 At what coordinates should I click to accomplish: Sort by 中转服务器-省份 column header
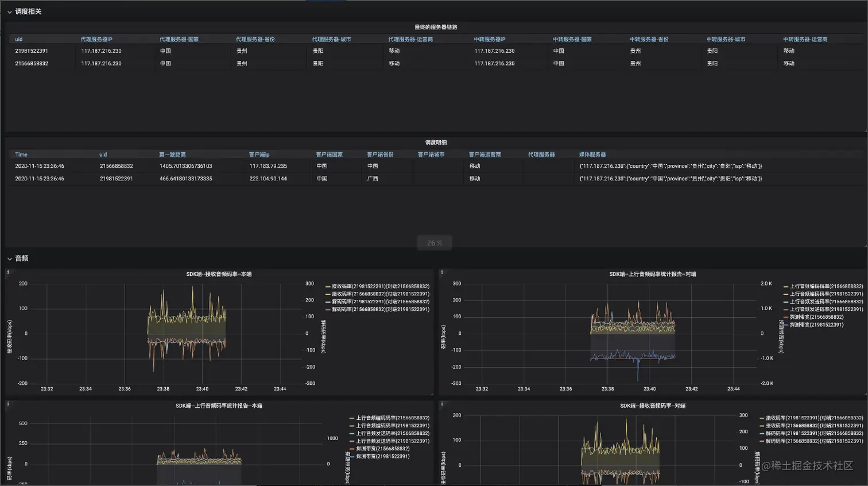pos(649,40)
